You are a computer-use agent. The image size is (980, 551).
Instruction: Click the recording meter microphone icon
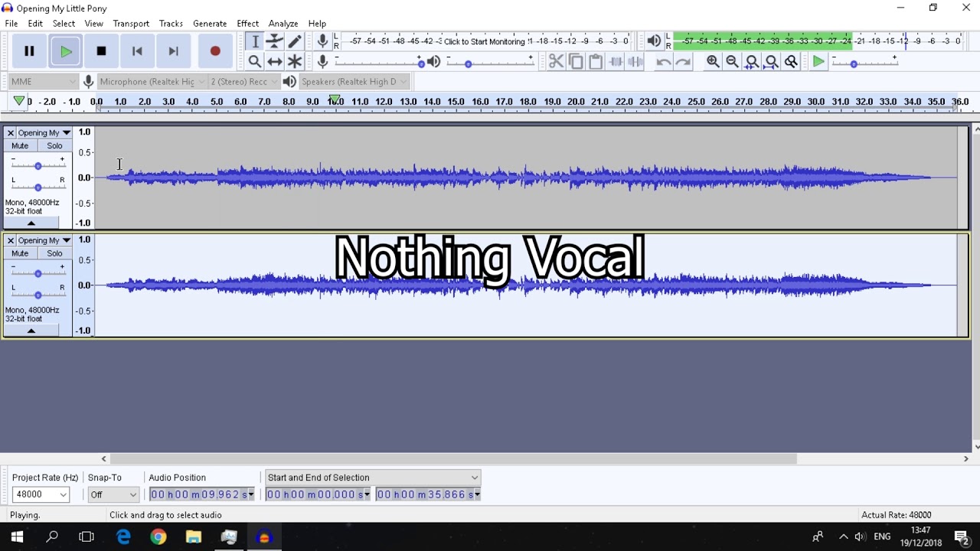pyautogui.click(x=323, y=41)
